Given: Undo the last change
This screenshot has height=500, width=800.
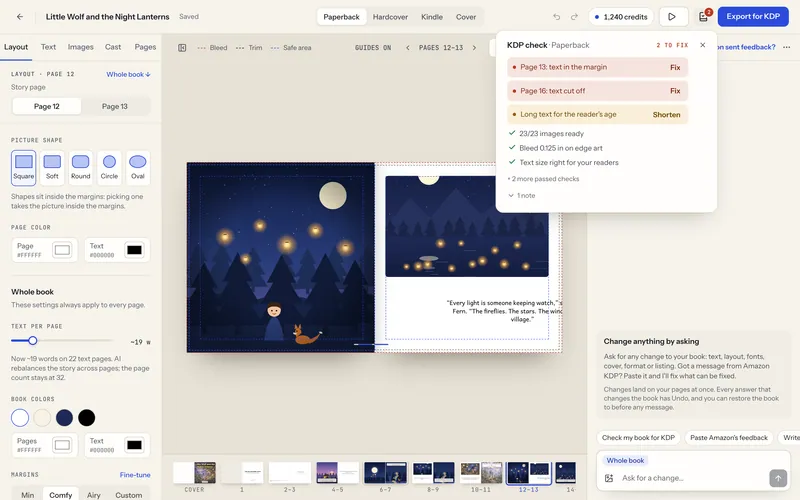Looking at the screenshot, I should pyautogui.click(x=557, y=17).
